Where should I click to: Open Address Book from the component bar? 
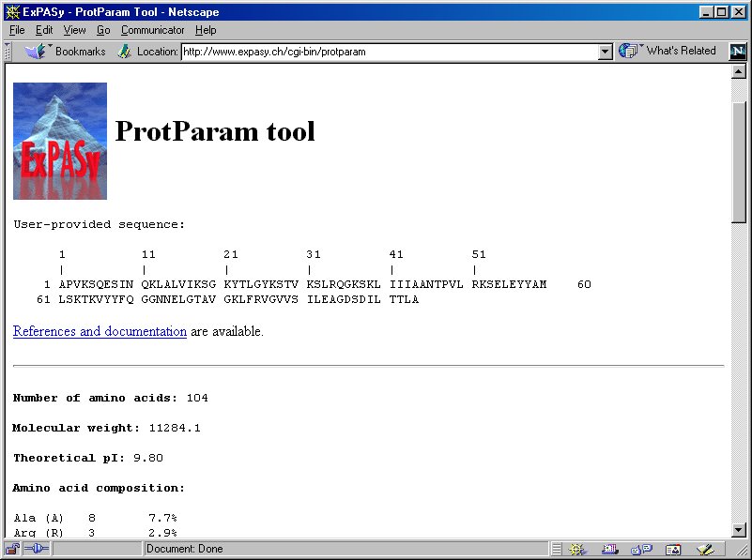point(673,549)
